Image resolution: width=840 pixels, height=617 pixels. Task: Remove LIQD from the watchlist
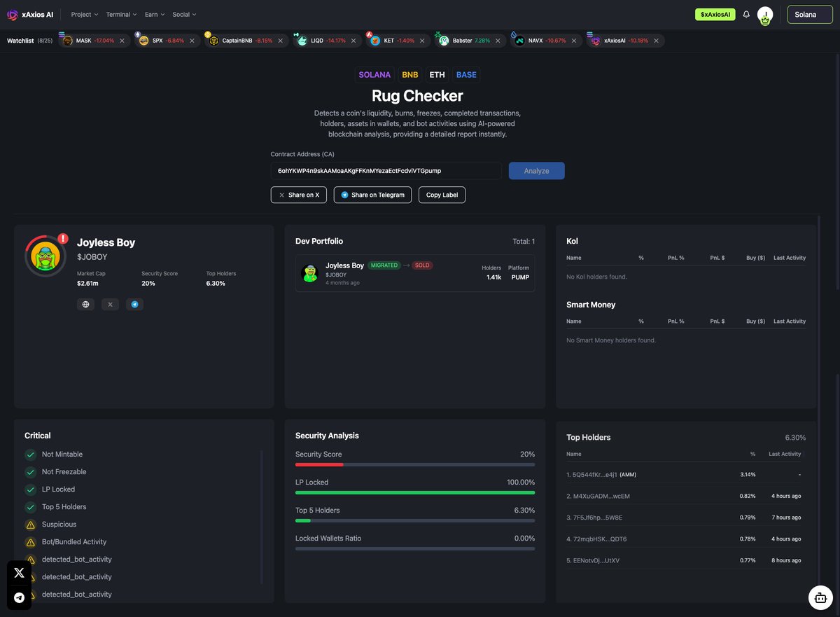click(353, 41)
